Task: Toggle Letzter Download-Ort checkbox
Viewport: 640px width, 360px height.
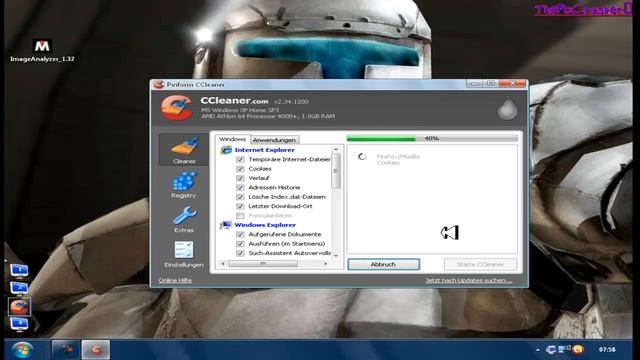Action: point(240,206)
